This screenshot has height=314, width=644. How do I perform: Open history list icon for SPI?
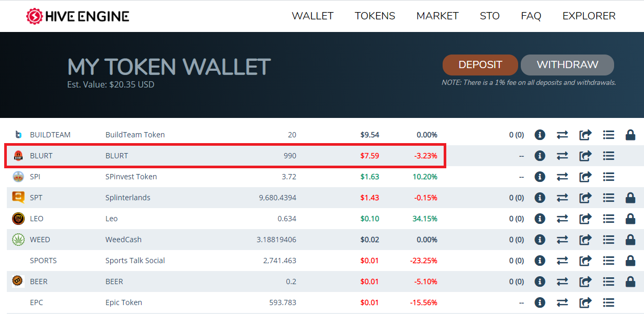click(608, 177)
